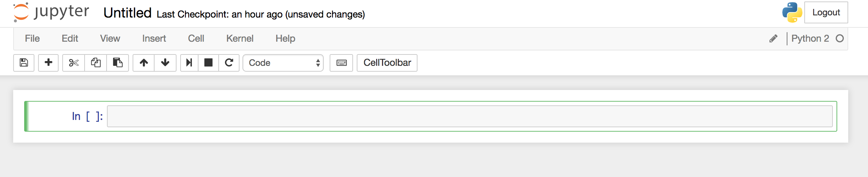868x177 pixels.
Task: Restart the kernel with the circular arrow
Action: [229, 63]
